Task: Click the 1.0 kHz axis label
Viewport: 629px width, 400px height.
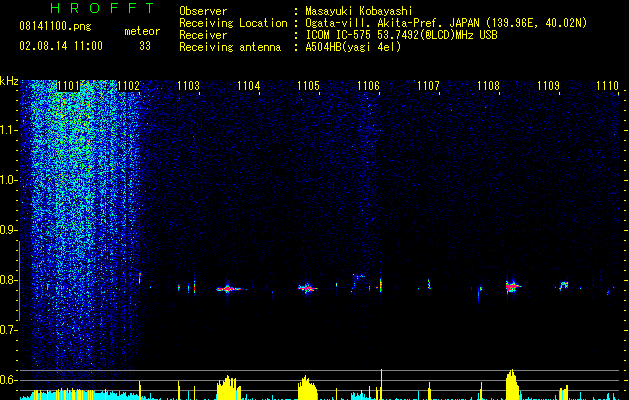Action: point(9,180)
